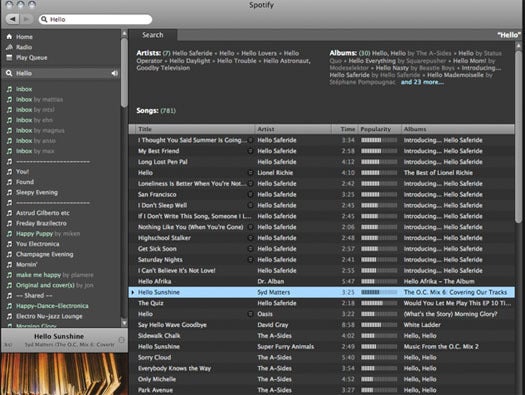The height and width of the screenshot is (395, 525).
Task: Click the icon next to Lionel Richie Hello
Action: (x=250, y=173)
